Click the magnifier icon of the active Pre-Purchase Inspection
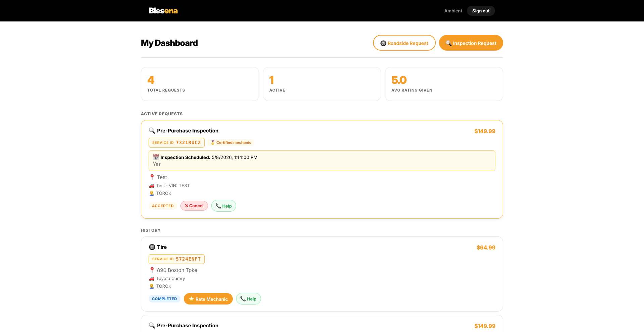This screenshot has height=332, width=644. pyautogui.click(x=152, y=130)
